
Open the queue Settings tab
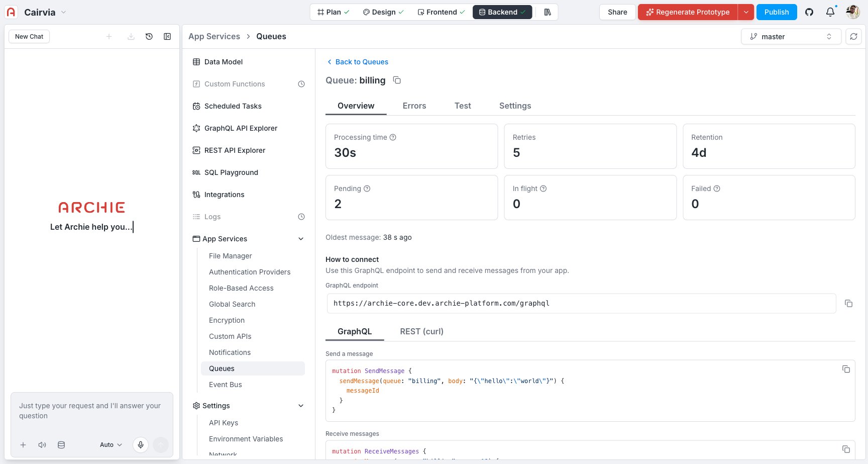click(515, 106)
